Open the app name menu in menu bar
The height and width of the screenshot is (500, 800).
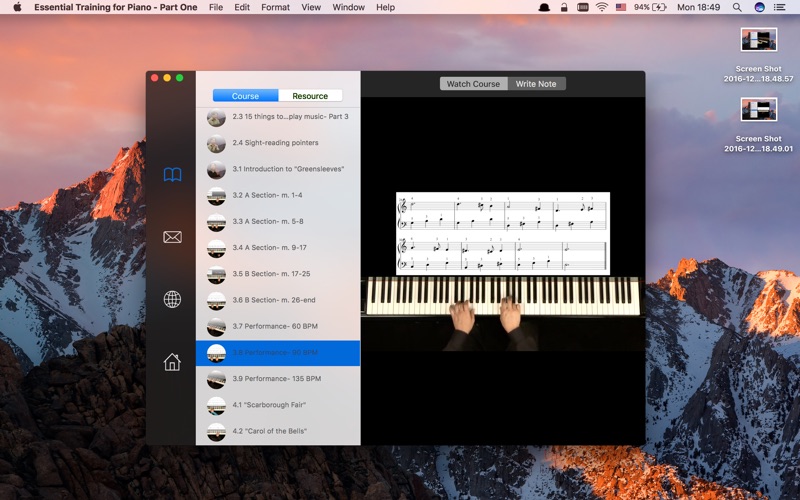tap(116, 7)
